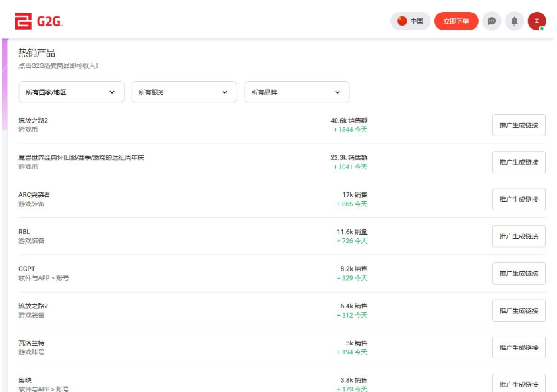Click the China flag icon
The width and height of the screenshot is (557, 392).
(x=402, y=21)
